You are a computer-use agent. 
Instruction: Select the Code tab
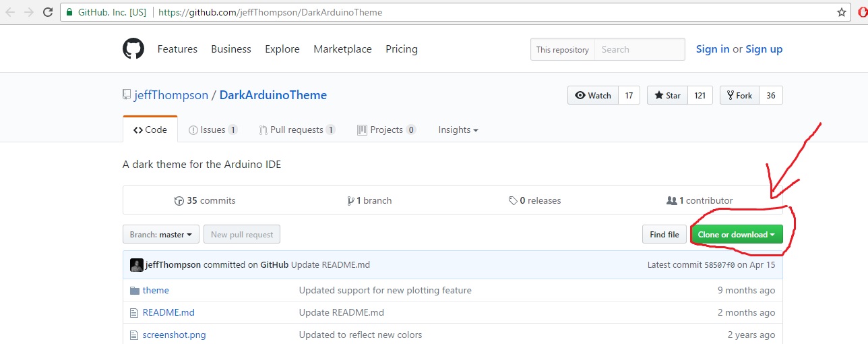click(150, 130)
